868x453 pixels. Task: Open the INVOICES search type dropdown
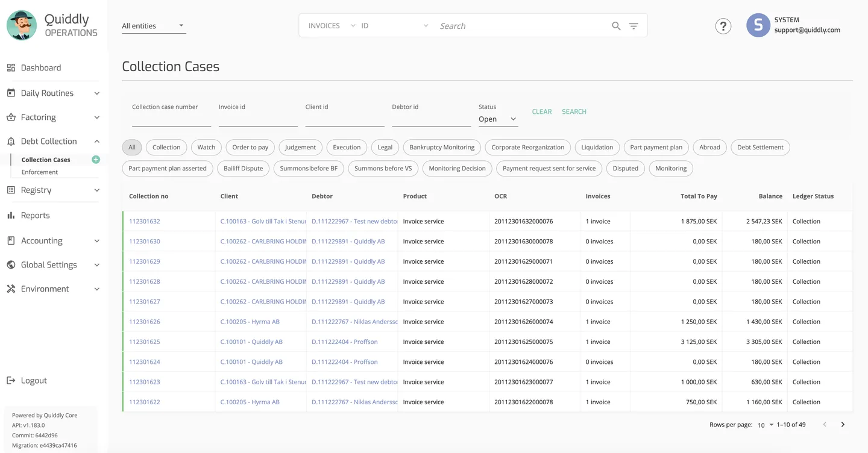click(x=332, y=26)
